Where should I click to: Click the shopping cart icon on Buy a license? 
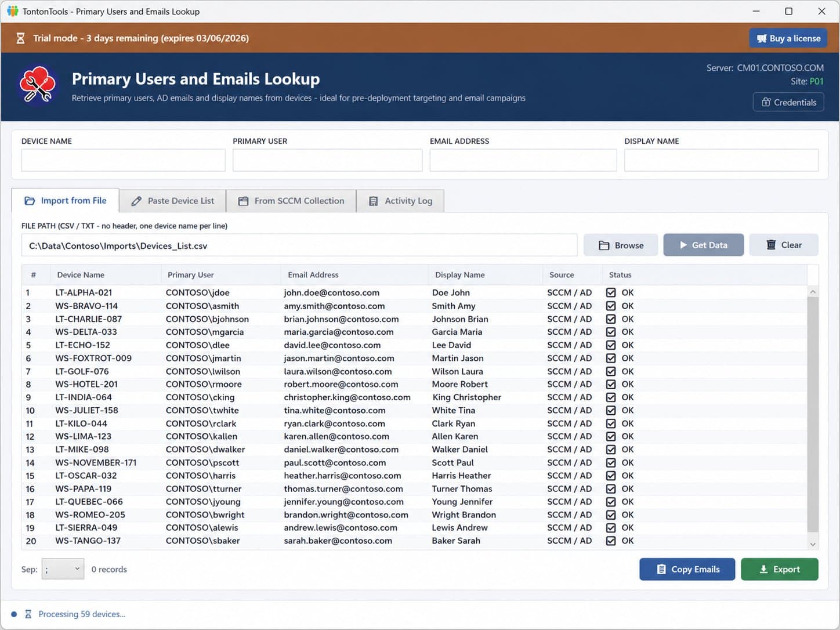click(762, 38)
